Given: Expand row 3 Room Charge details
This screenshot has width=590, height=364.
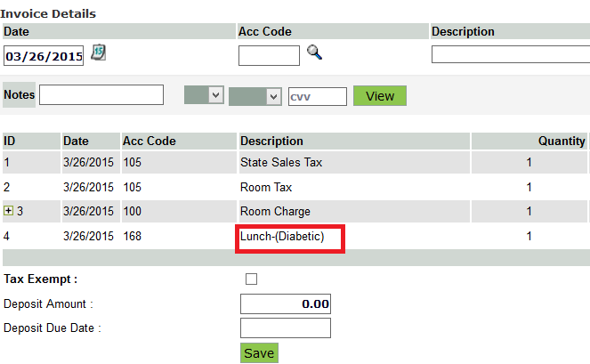Looking at the screenshot, I should (x=9, y=212).
